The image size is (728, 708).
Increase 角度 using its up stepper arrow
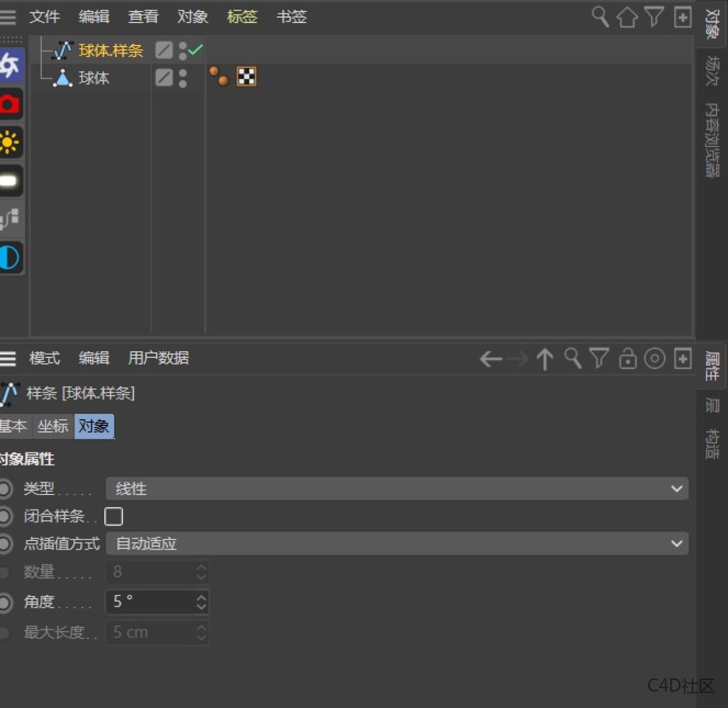pyautogui.click(x=201, y=597)
